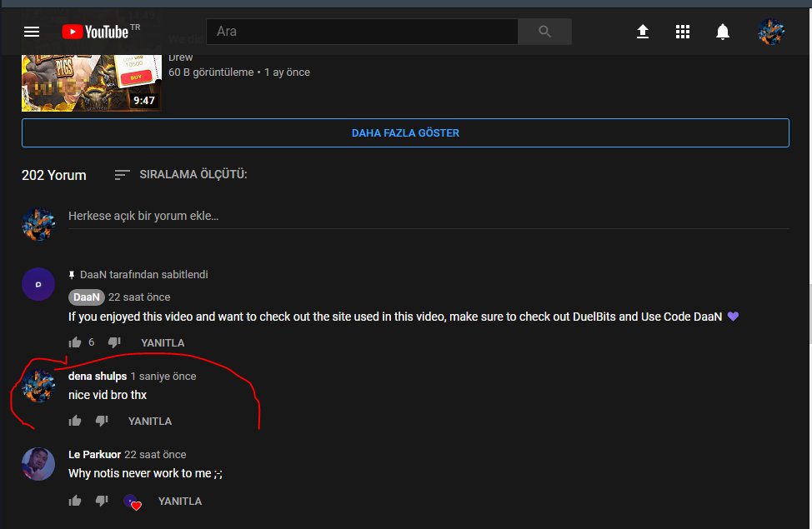812x529 pixels.
Task: Click DAHA FAZLA GÖSTER button
Action: (x=405, y=133)
